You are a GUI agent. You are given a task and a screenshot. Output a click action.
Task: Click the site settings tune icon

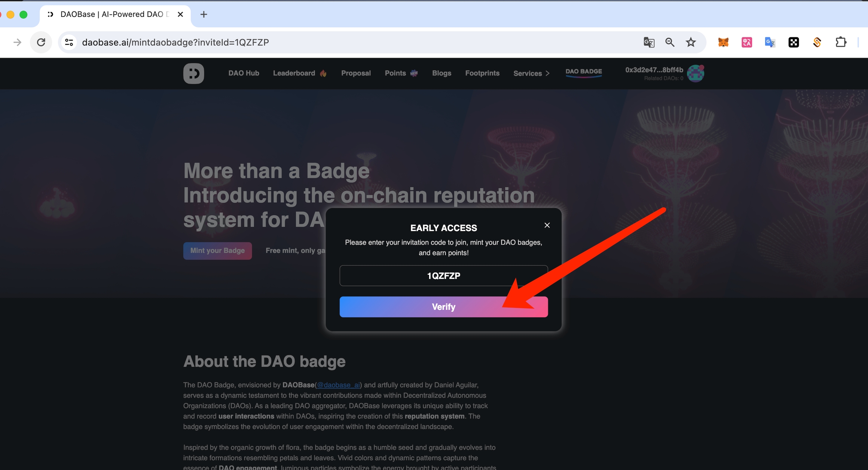point(69,42)
